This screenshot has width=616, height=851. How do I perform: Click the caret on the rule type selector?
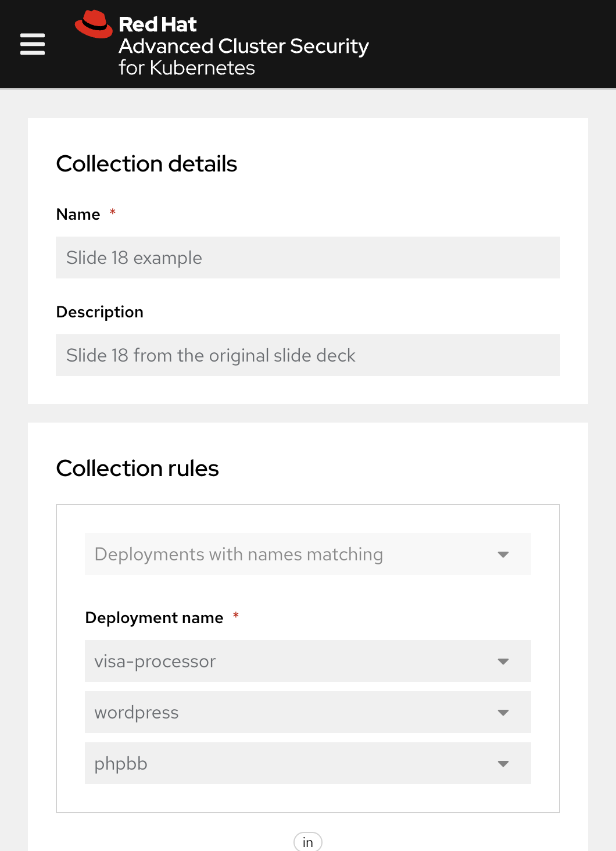click(503, 555)
